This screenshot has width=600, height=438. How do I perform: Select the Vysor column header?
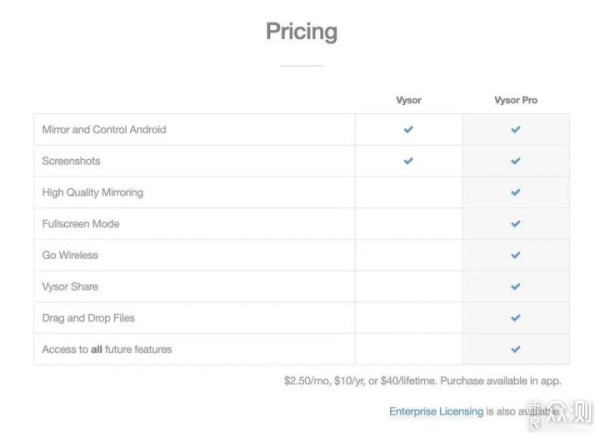(408, 100)
